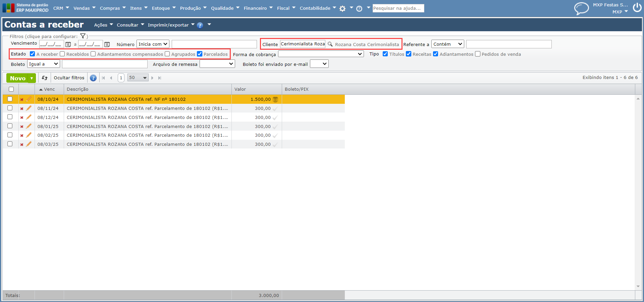644x302 pixels.
Task: Sort by the Venc column header
Action: click(x=49, y=89)
